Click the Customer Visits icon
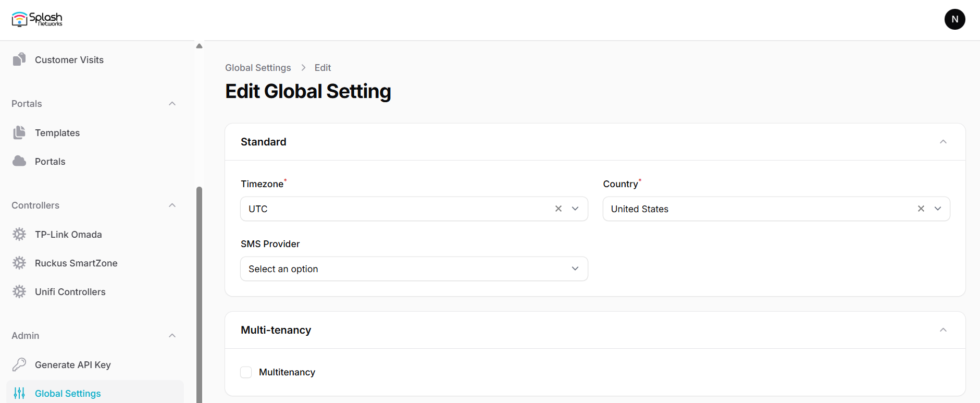This screenshot has height=403, width=980. 19,59
